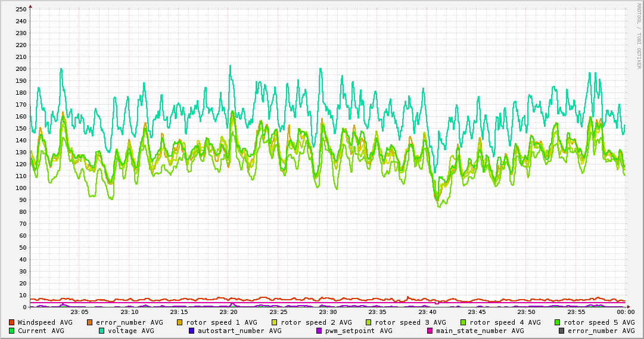Click the red Windspeed AVG legend swatch

click(11, 322)
